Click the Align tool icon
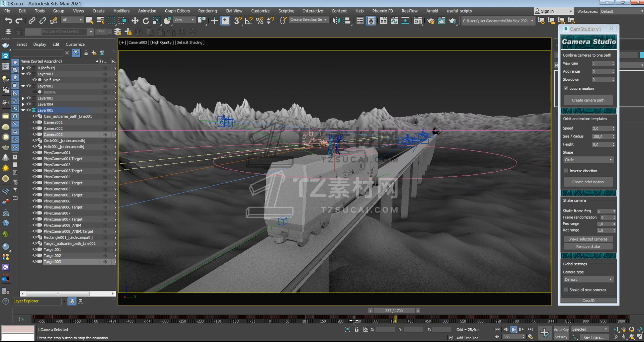This screenshot has height=342, width=644. click(x=347, y=21)
